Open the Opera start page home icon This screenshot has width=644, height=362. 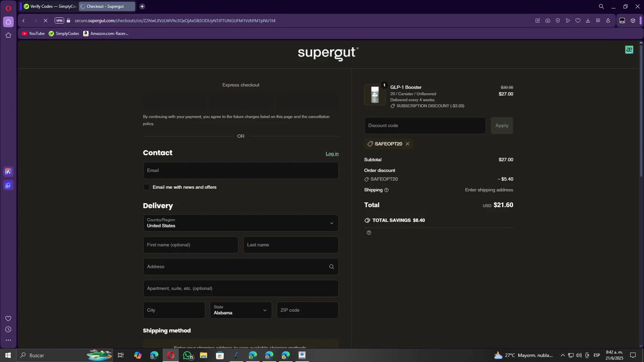pyautogui.click(x=8, y=22)
